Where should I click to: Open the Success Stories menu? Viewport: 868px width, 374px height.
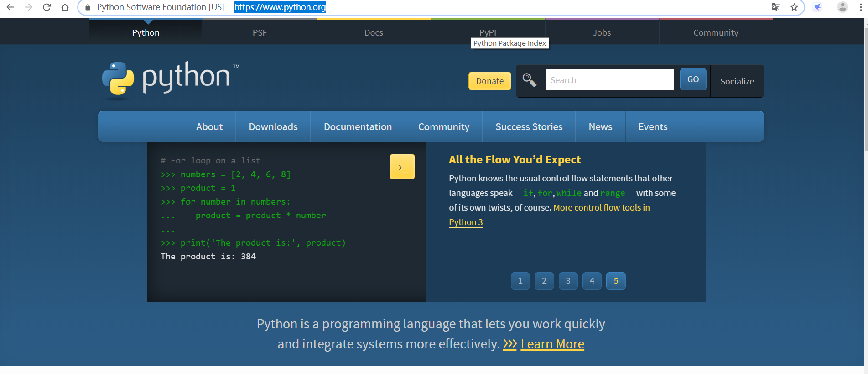pos(529,127)
